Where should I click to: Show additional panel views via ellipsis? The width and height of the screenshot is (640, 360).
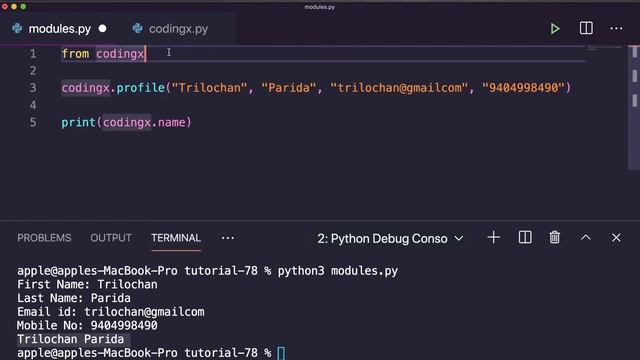click(x=228, y=238)
